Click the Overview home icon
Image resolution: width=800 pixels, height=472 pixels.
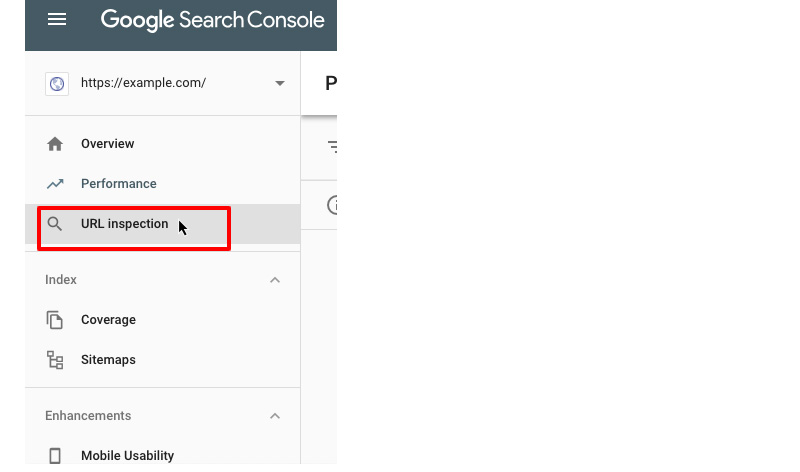coord(55,144)
